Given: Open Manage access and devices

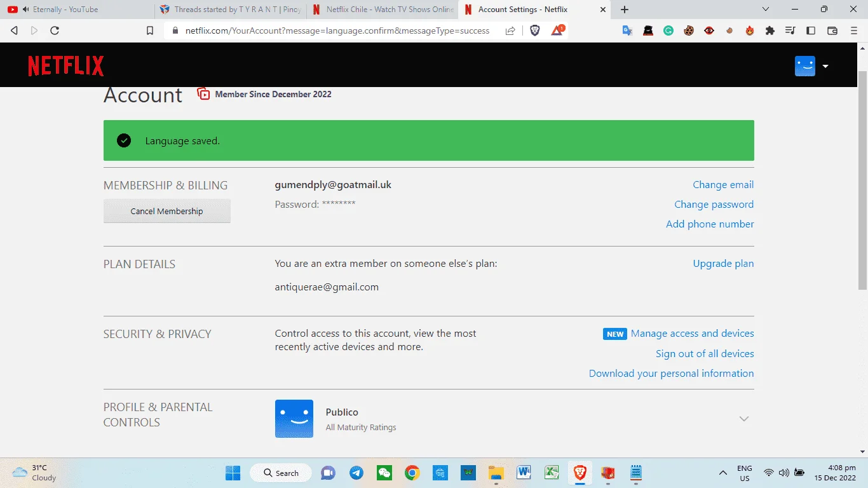Looking at the screenshot, I should (x=692, y=334).
